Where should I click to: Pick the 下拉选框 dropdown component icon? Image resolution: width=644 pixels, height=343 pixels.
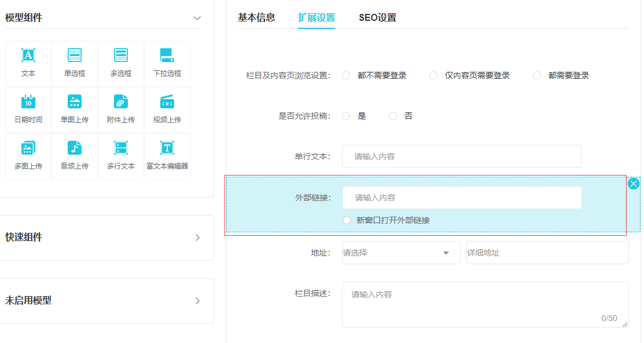click(167, 56)
